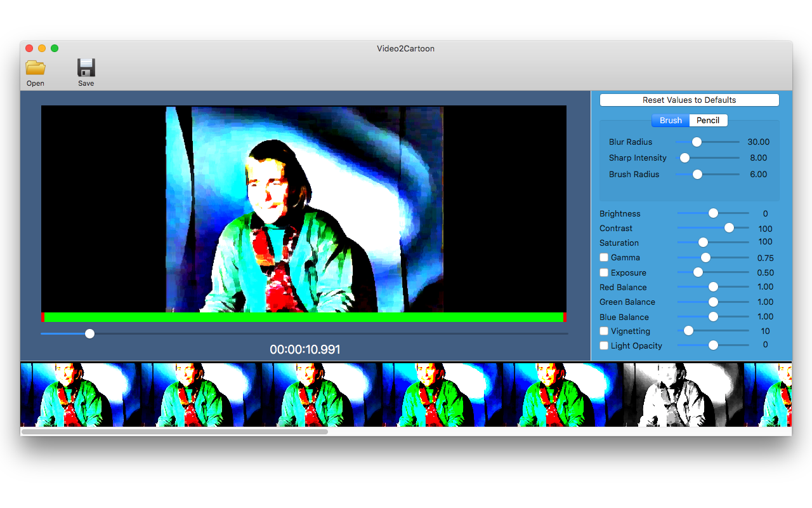Select the second filter preset thumbnail
Image resolution: width=812 pixels, height=508 pixels.
point(201,394)
